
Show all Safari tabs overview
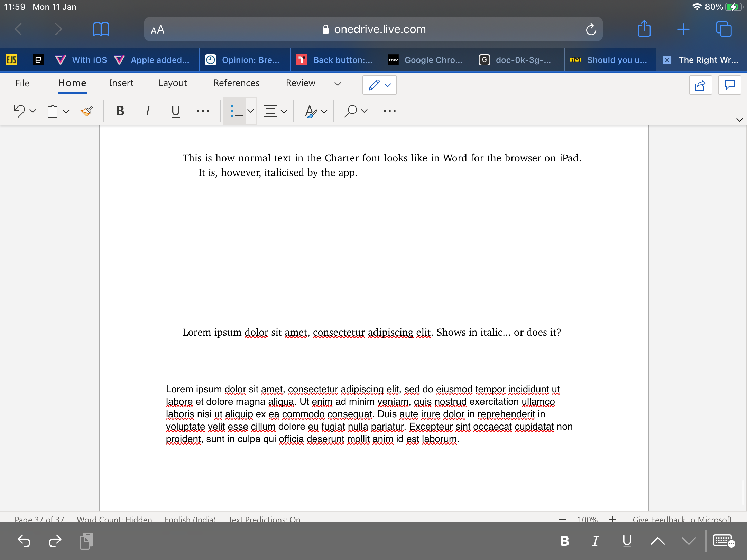[x=724, y=29]
